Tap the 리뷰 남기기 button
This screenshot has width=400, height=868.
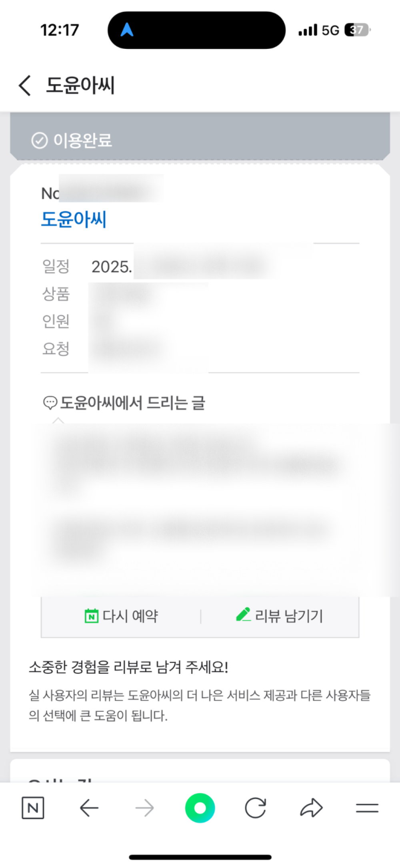[280, 616]
